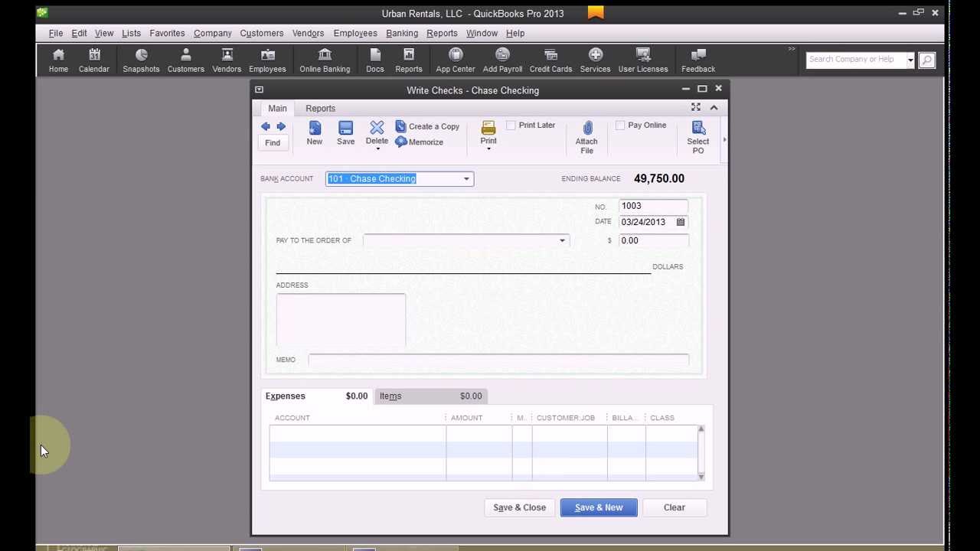Click the Address text box

pyautogui.click(x=341, y=320)
